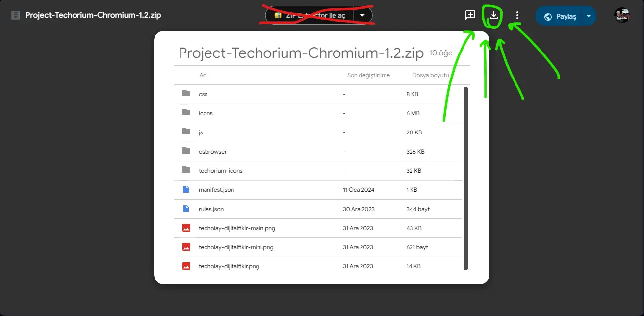The image size is (644, 316).
Task: Open the techorium-icons folder name
Action: (x=221, y=171)
